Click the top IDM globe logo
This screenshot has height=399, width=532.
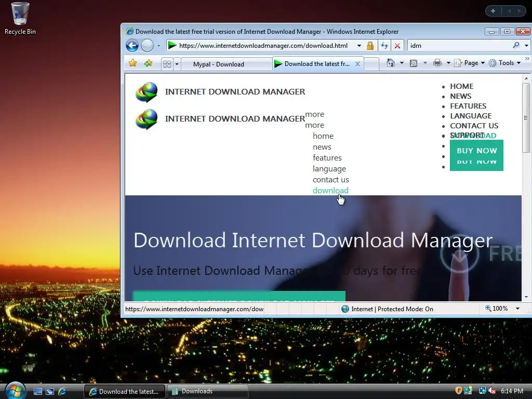pos(147,92)
